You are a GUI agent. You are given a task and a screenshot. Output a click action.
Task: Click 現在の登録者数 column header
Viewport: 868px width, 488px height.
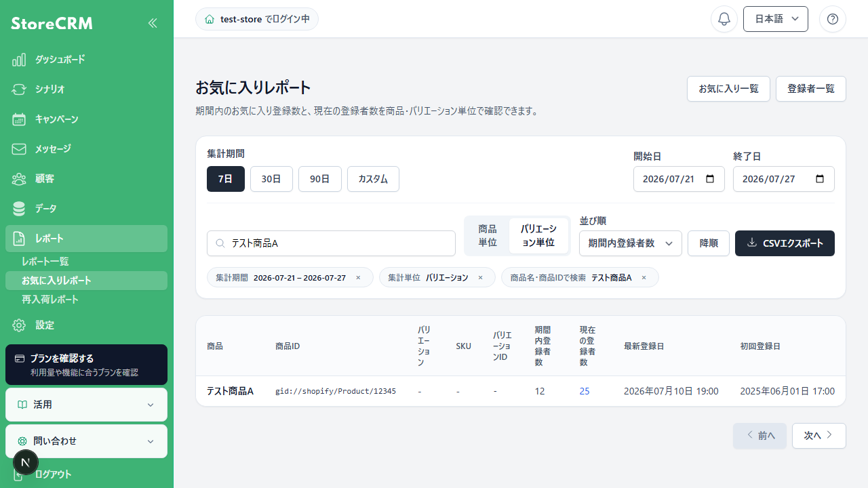587,346
